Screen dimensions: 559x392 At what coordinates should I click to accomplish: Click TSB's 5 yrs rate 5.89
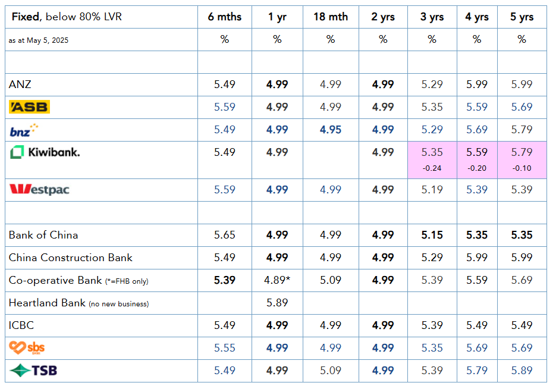[522, 371]
